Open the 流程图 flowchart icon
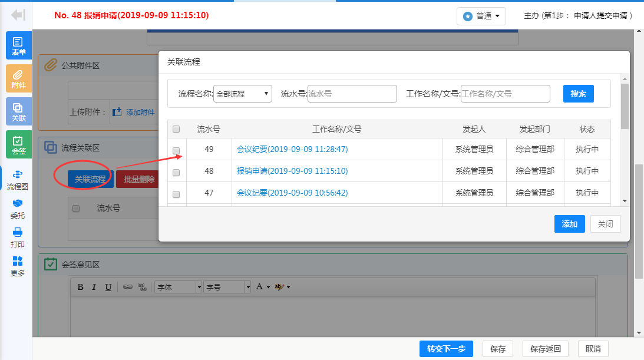 point(18,180)
